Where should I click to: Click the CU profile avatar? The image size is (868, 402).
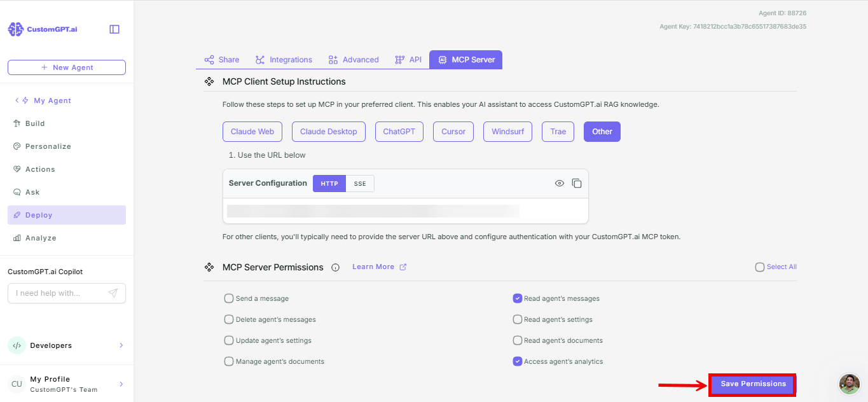(17, 384)
